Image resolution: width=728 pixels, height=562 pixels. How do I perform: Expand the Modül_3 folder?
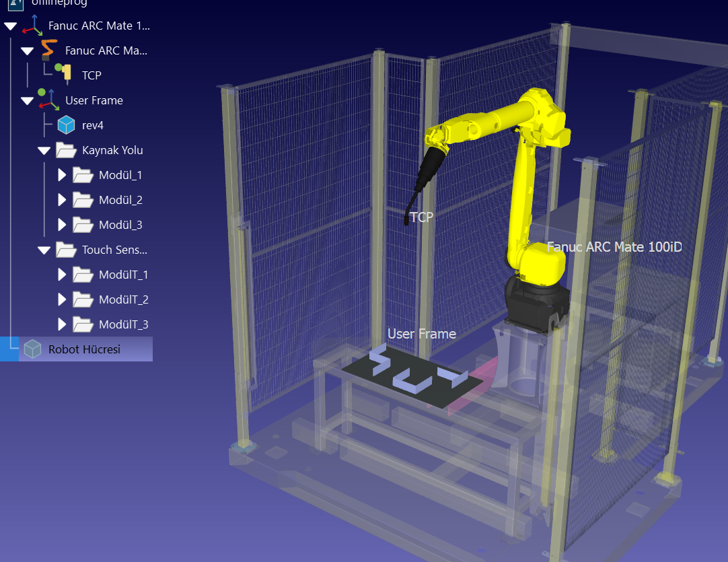pos(62,225)
